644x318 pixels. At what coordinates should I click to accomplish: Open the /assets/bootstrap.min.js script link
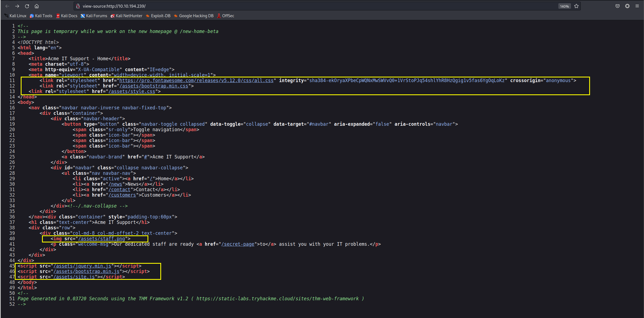(86, 271)
